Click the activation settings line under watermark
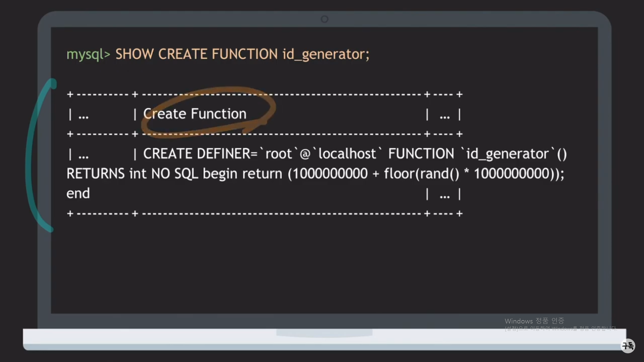The height and width of the screenshot is (362, 644). click(560, 328)
